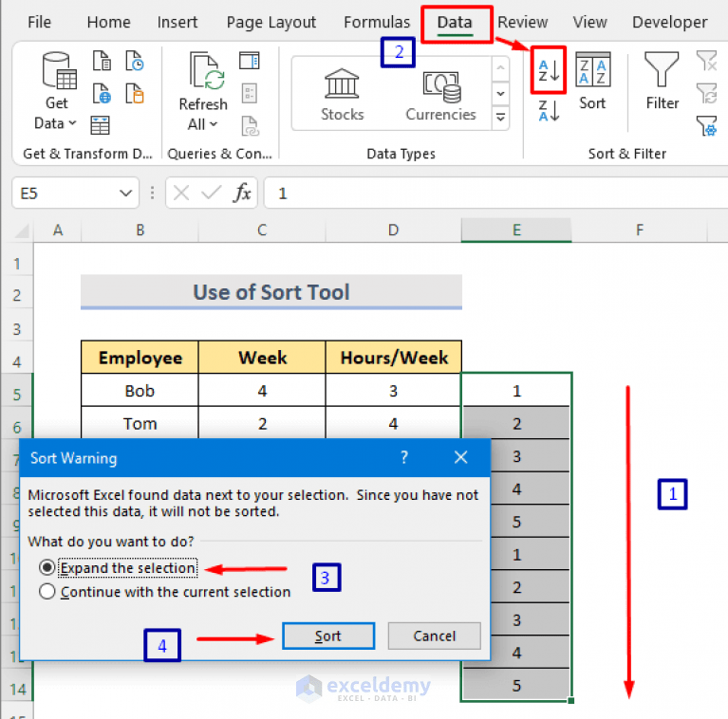728x719 pixels.
Task: Click Recent Sources icon
Action: pos(135,61)
